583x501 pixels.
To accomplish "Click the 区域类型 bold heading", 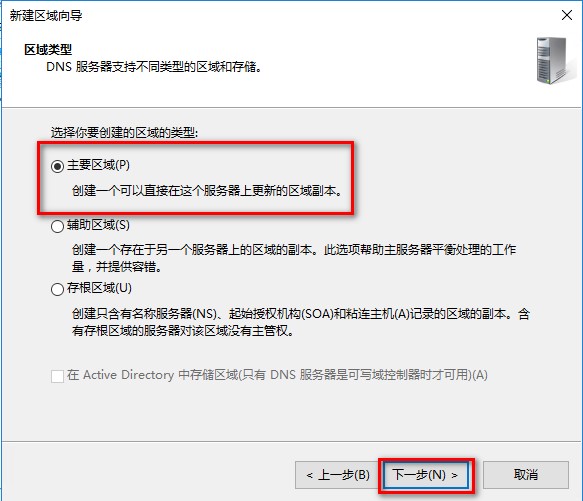I will click(48, 49).
